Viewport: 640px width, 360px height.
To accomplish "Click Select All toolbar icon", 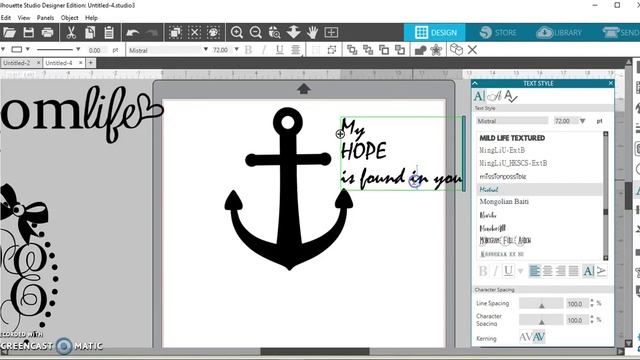I will click(176, 32).
